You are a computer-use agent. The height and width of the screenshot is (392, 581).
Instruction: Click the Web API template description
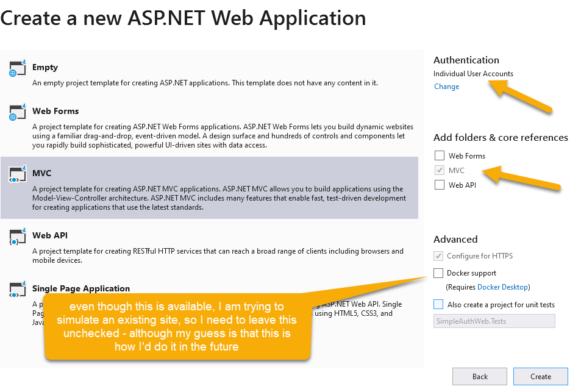[218, 255]
